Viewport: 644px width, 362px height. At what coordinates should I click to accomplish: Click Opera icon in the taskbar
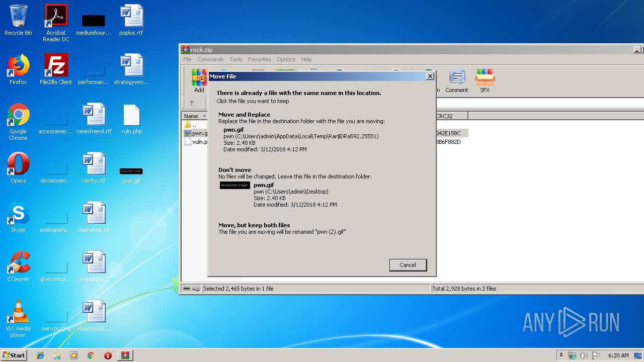coord(108,355)
